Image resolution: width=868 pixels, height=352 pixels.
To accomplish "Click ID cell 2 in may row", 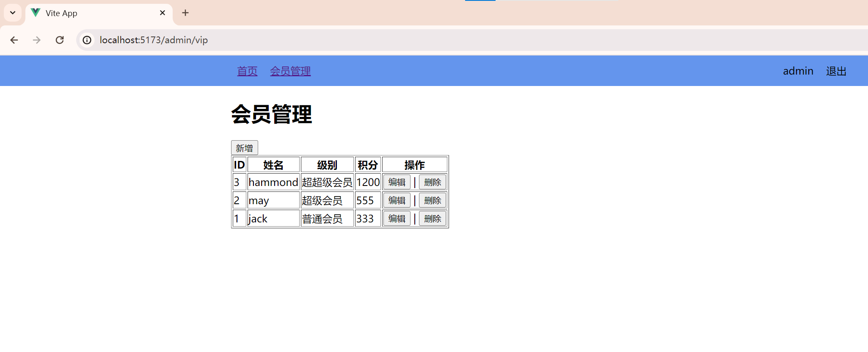I will pos(240,200).
